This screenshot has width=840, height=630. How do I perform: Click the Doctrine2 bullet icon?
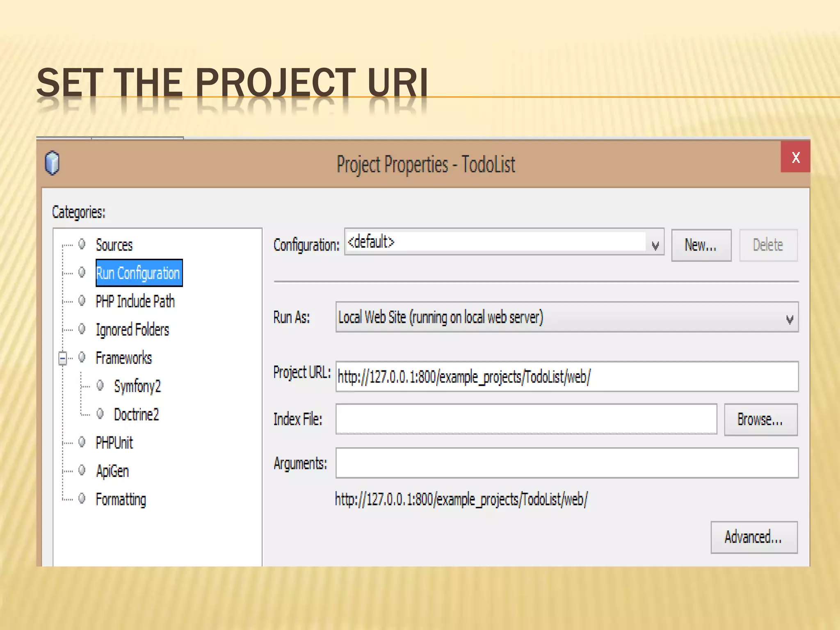(100, 414)
